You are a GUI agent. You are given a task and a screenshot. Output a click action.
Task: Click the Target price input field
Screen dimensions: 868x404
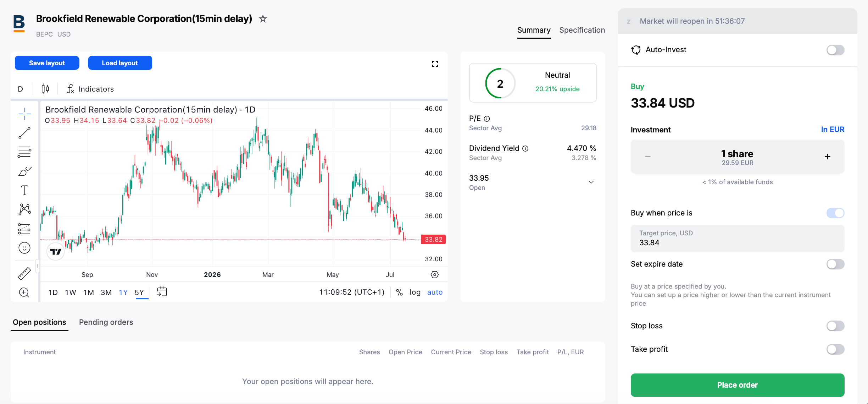(x=737, y=239)
